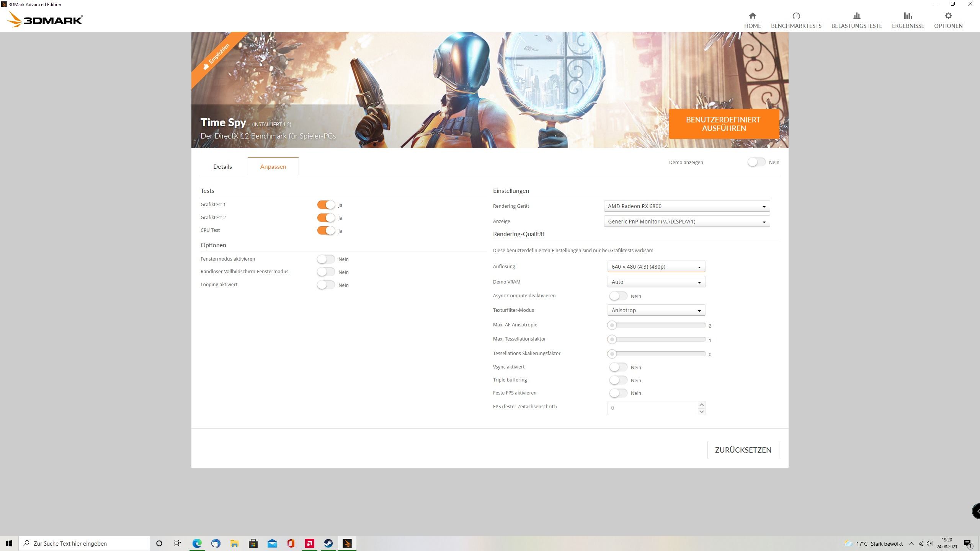Toggle Grafiktest 2 off

click(x=326, y=218)
